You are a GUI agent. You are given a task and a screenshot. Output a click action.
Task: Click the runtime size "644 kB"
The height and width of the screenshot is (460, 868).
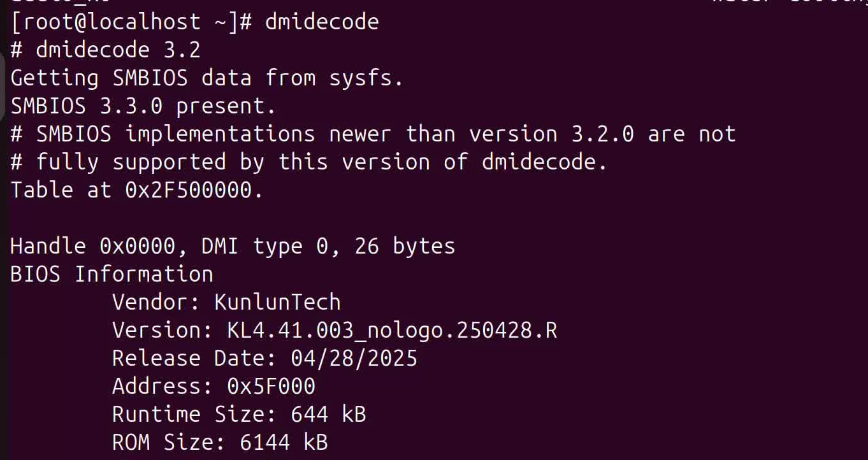[x=328, y=414]
